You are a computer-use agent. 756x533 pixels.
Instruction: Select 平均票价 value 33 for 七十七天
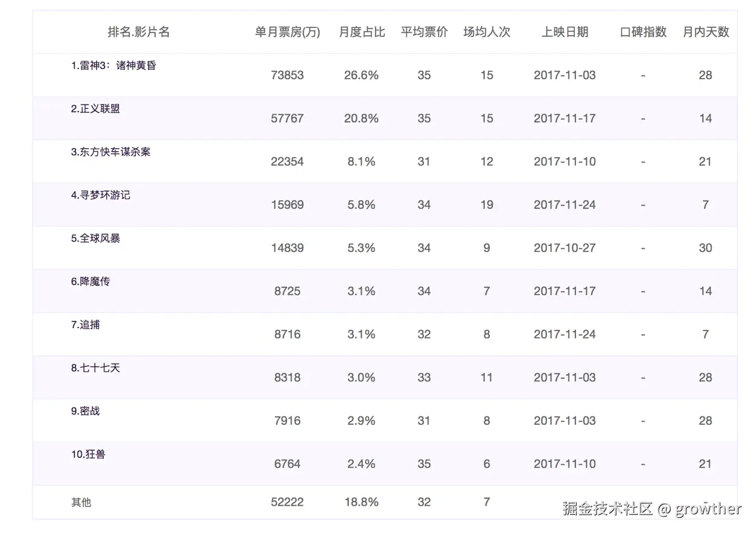pyautogui.click(x=424, y=378)
